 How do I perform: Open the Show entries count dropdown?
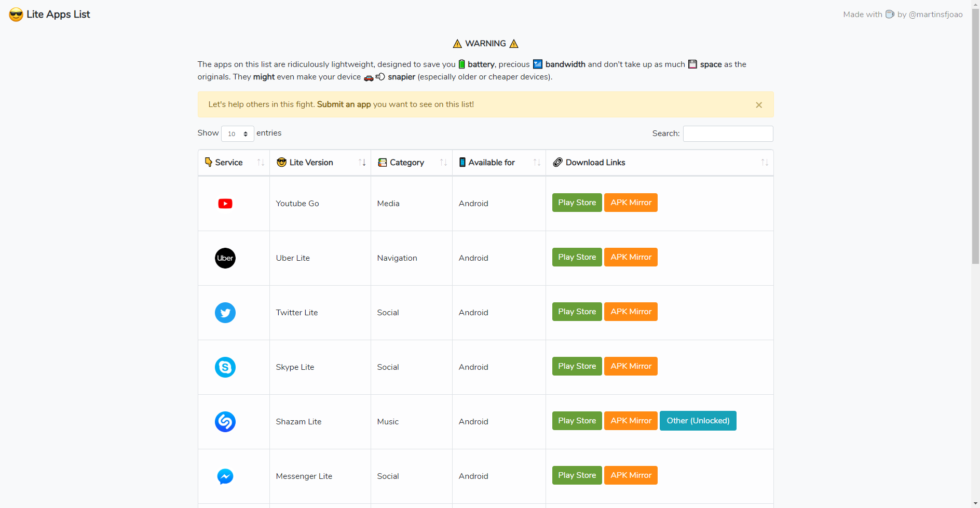pos(237,133)
